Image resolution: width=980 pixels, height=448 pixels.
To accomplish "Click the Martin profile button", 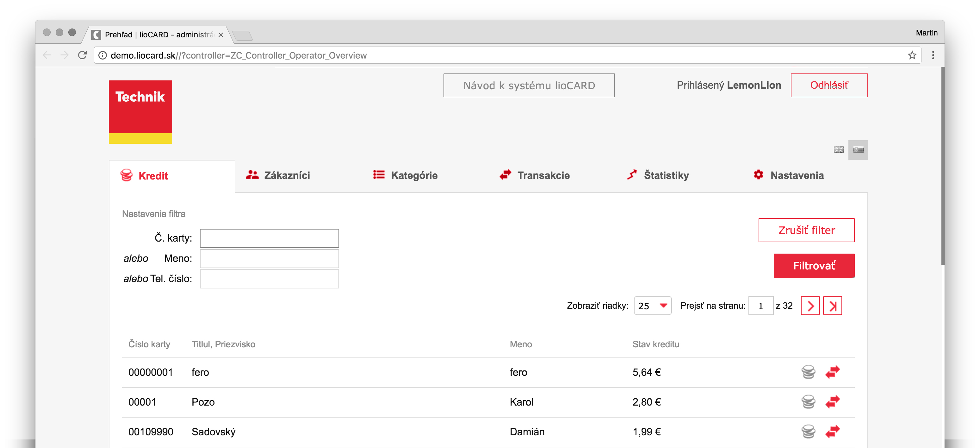I will 926,33.
